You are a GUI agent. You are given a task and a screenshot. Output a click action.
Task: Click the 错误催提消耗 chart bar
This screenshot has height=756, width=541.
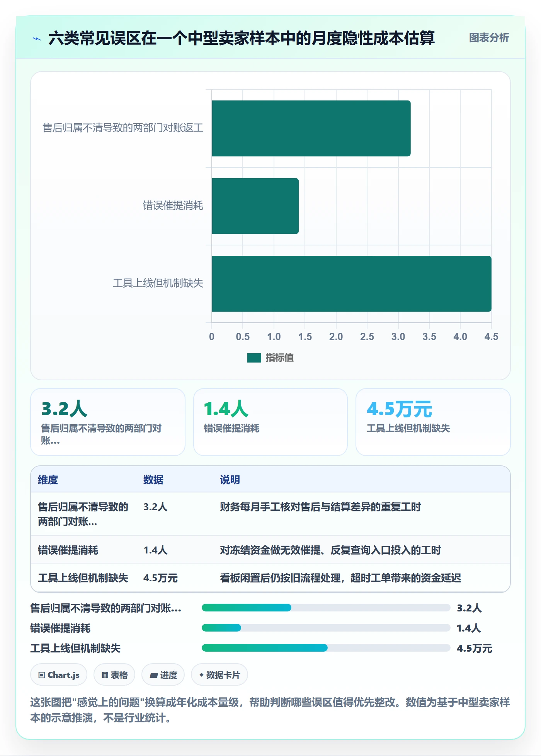point(255,206)
